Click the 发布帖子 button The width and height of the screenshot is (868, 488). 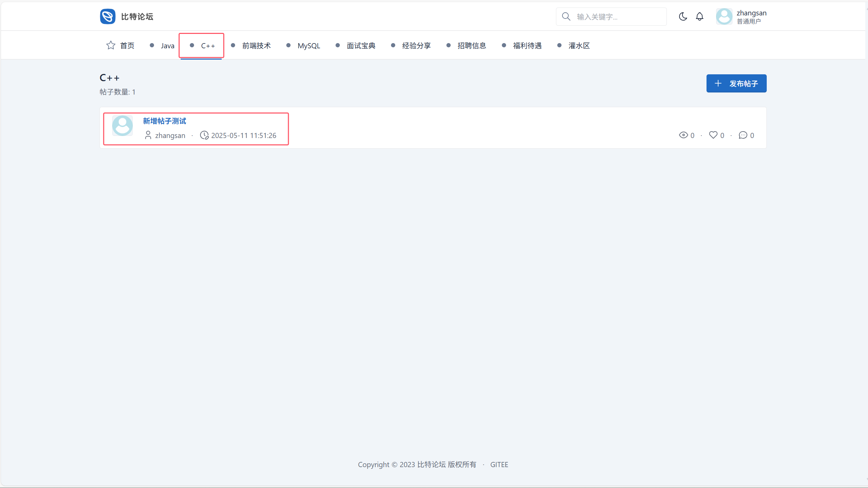coord(736,83)
